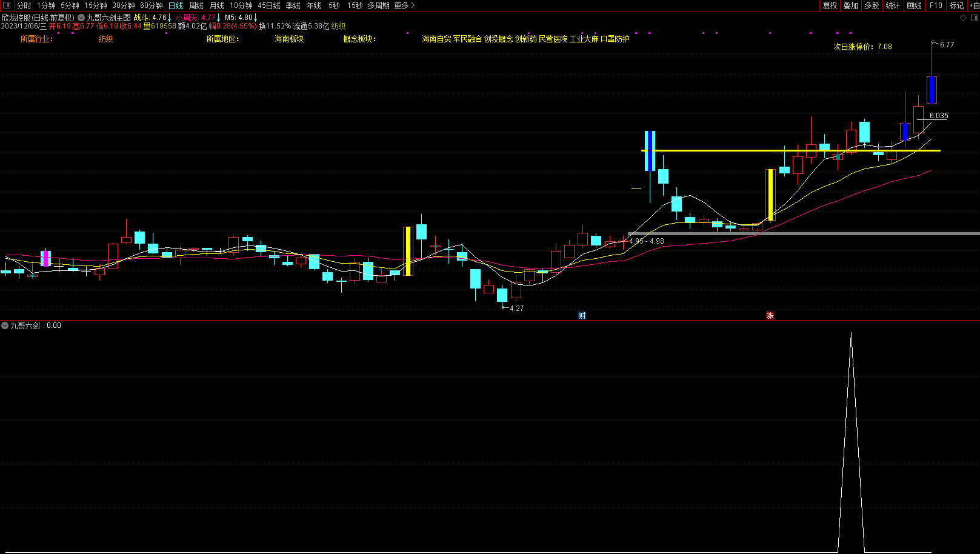Click the 4.95 - 4.98 support level label
This screenshot has height=554, width=980.
click(x=647, y=241)
